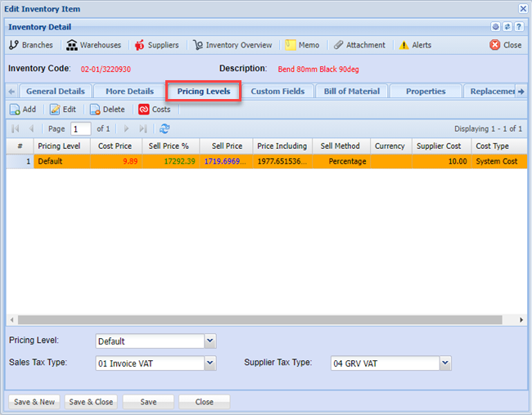532x415 pixels.
Task: Open Inventory Overview
Action: click(x=232, y=45)
